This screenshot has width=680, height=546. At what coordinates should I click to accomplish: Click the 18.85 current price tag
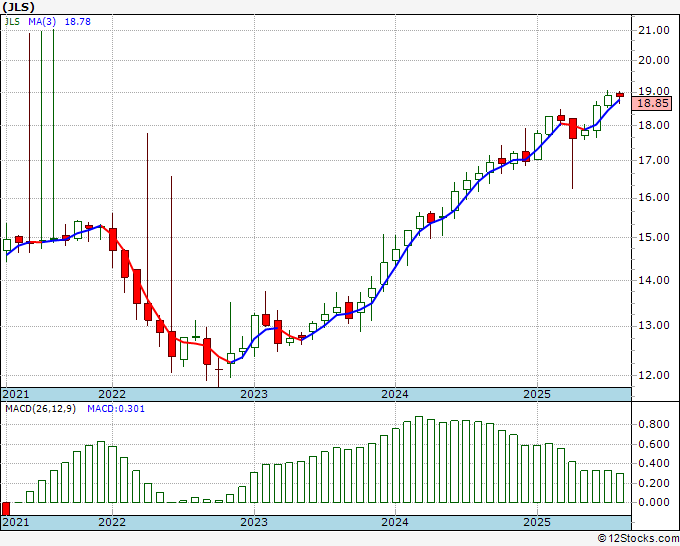coord(653,103)
